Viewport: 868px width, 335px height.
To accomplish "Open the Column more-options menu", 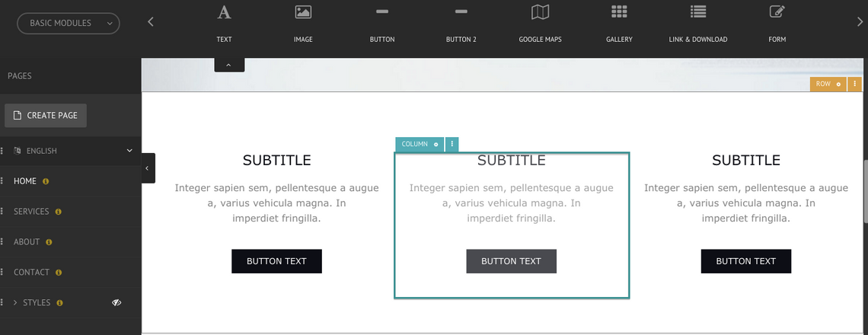I will 452,144.
